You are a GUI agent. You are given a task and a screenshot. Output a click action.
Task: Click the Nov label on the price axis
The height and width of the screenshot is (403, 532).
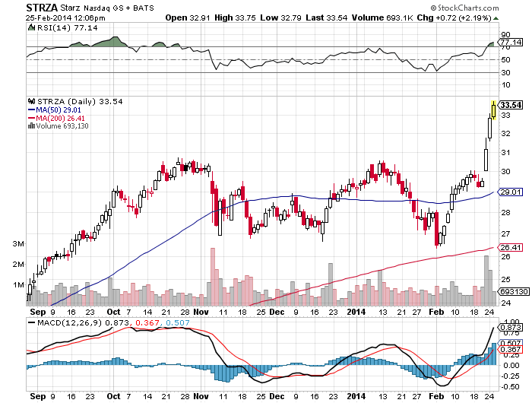click(201, 311)
